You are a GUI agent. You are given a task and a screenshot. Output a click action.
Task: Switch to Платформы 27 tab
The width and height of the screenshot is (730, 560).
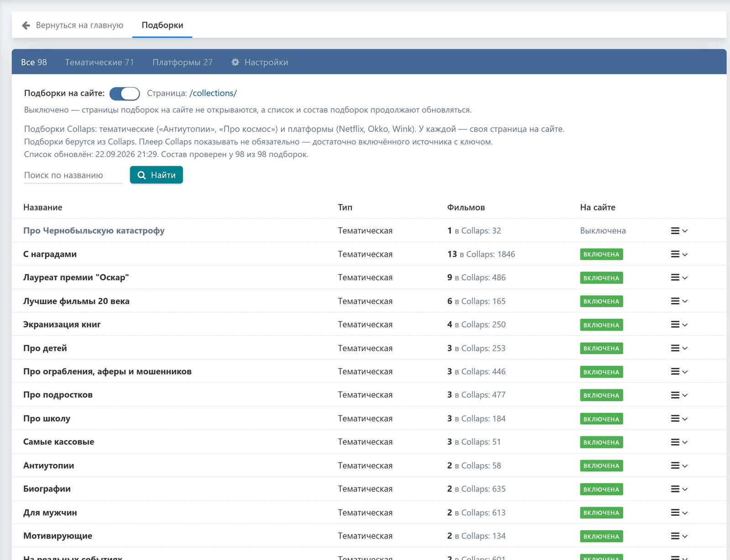coord(182,62)
